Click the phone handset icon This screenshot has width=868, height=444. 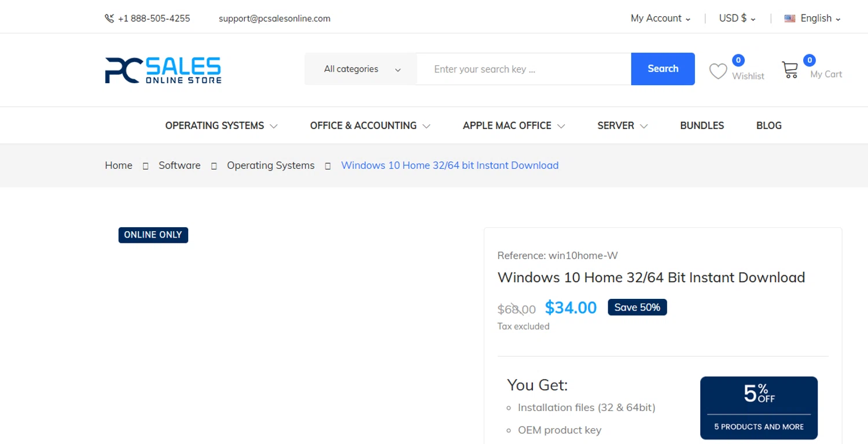click(x=109, y=18)
